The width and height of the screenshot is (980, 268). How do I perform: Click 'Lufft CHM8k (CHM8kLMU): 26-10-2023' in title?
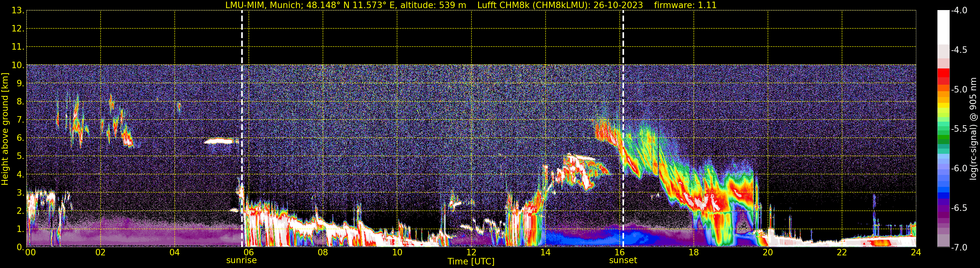pos(560,5)
